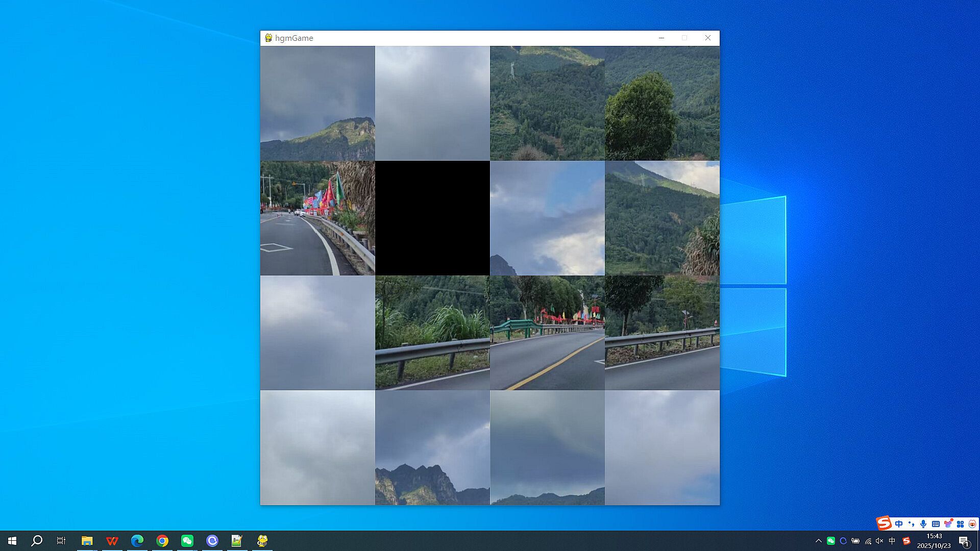Open File Explorer from the taskbar
The width and height of the screenshot is (980, 551).
pos(87,541)
